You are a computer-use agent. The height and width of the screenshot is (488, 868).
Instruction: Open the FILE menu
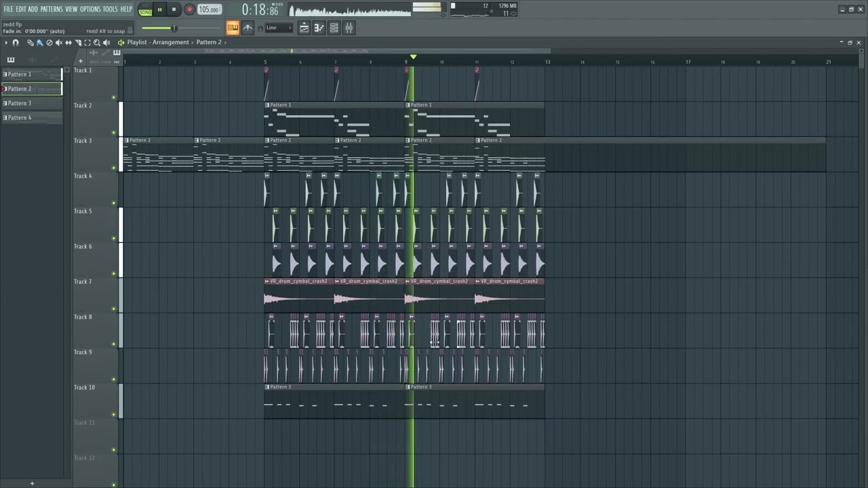8,9
